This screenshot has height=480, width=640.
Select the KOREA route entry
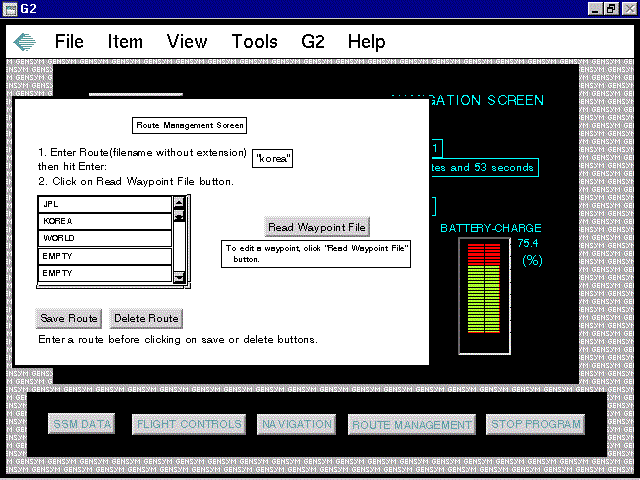click(x=104, y=221)
